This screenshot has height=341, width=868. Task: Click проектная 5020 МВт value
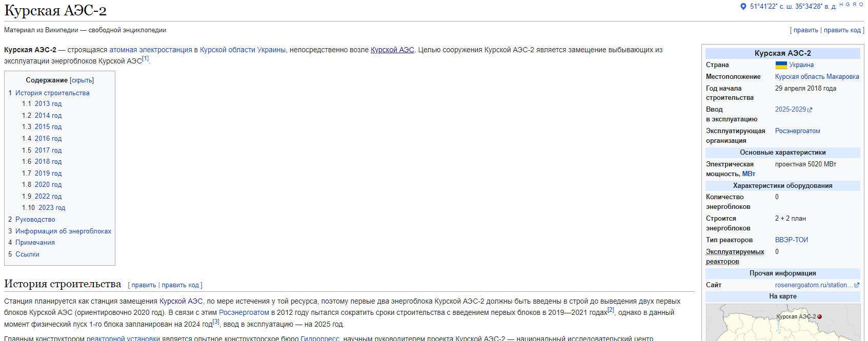805,164
